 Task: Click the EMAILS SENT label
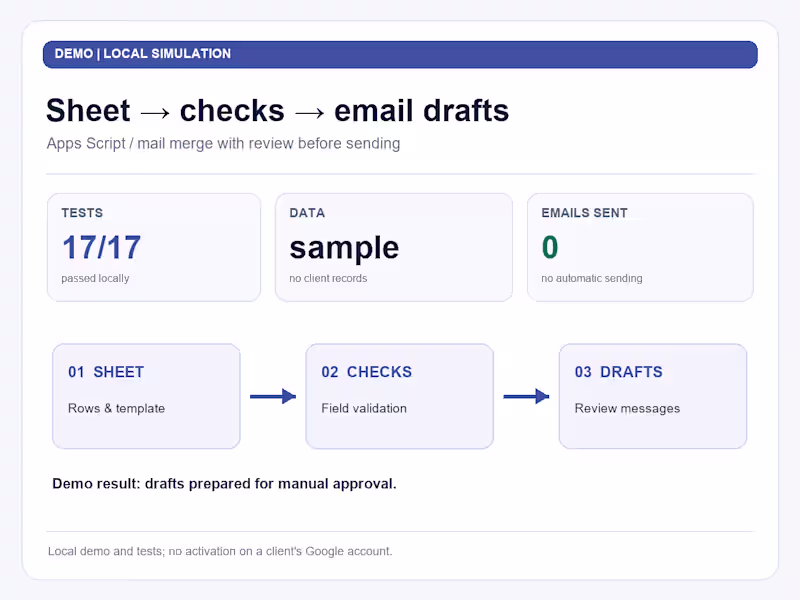click(x=584, y=213)
